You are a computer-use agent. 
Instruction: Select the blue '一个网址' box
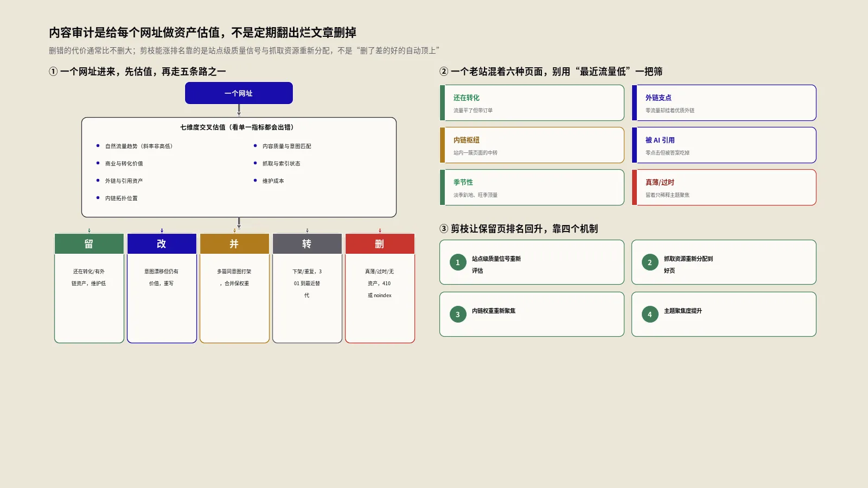coord(239,93)
